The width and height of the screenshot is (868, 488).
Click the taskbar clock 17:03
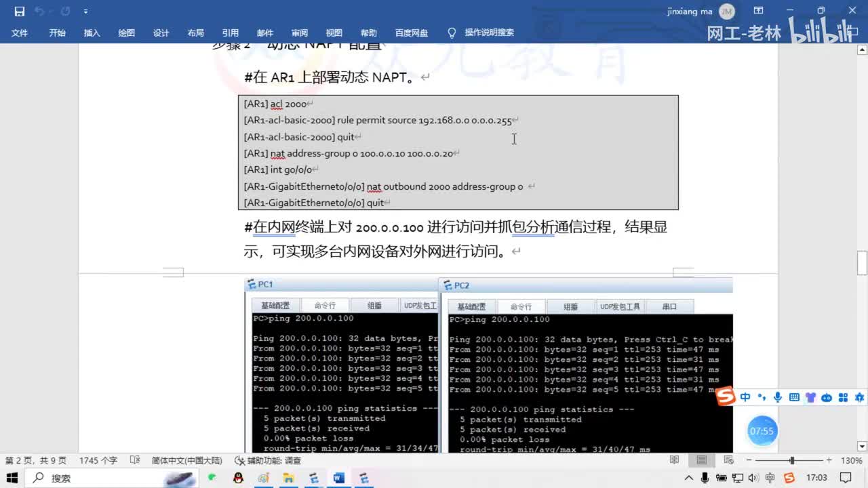(x=817, y=478)
